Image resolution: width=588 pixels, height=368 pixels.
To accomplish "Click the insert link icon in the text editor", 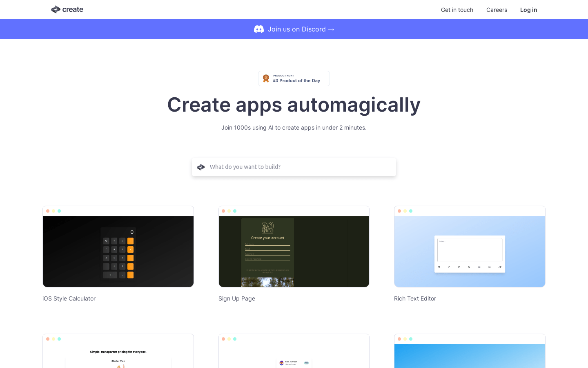I will pos(500,267).
